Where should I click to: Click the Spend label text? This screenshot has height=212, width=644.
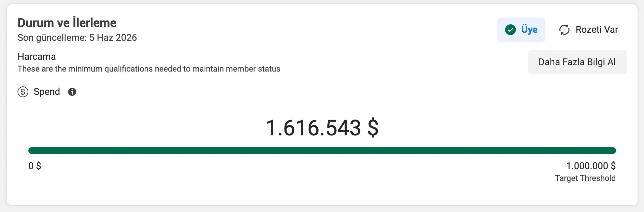pyautogui.click(x=47, y=92)
